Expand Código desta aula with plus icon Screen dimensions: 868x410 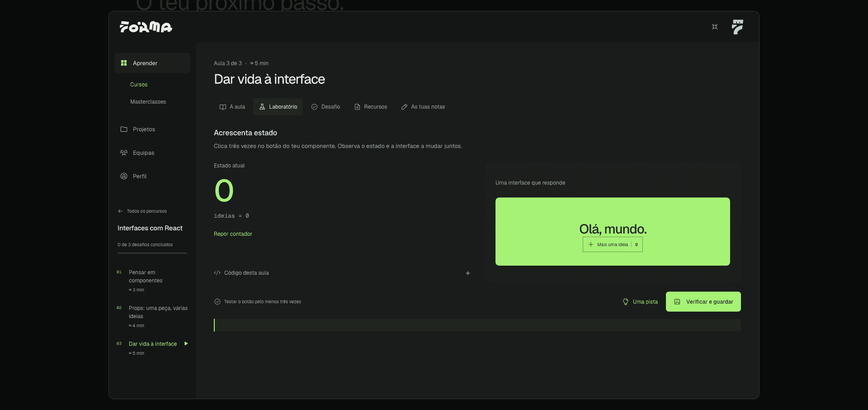[x=468, y=273]
